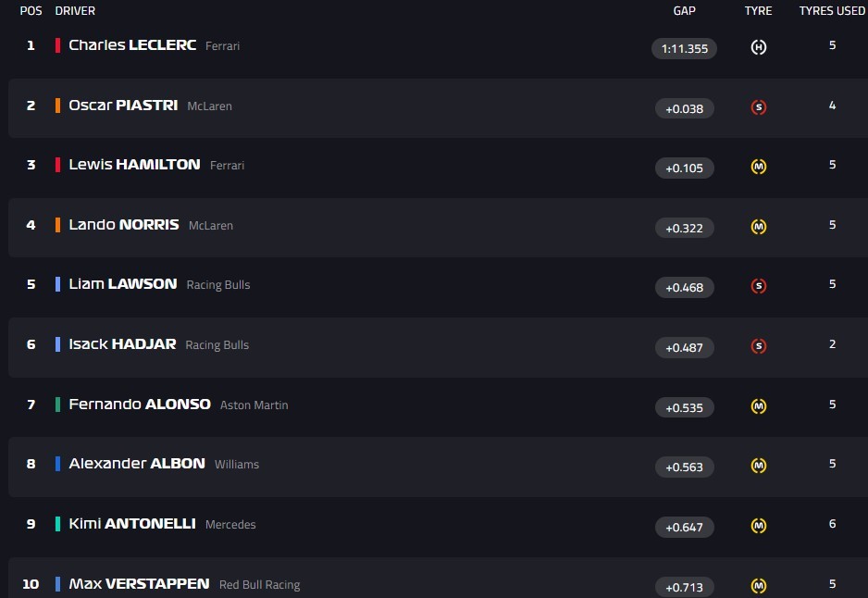Click the hard tyre icon for Leclerc

(759, 47)
